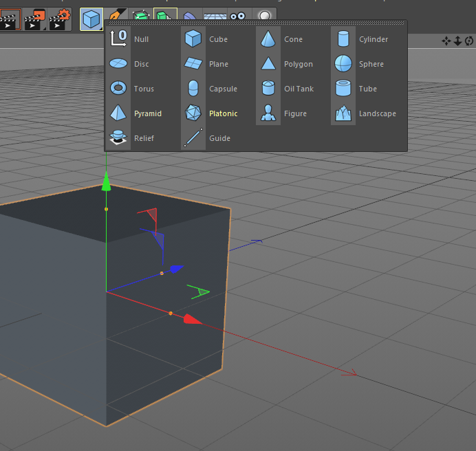Create a Landscape primitive

coord(366,113)
